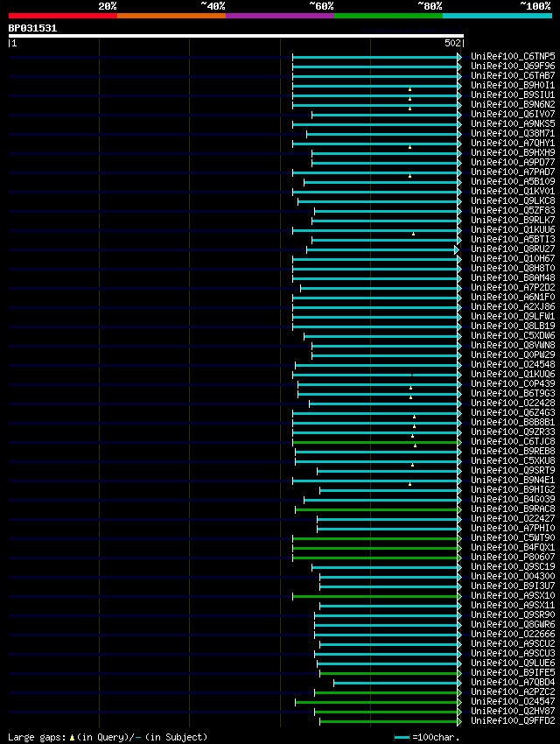Open the UniRef100_B8AM48 entry
The image size is (560, 744).
click(513, 278)
